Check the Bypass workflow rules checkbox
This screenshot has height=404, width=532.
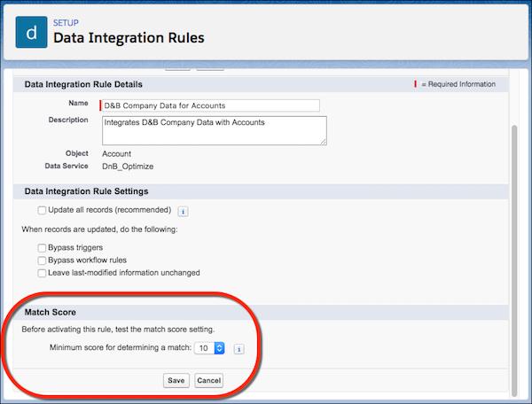pos(42,260)
